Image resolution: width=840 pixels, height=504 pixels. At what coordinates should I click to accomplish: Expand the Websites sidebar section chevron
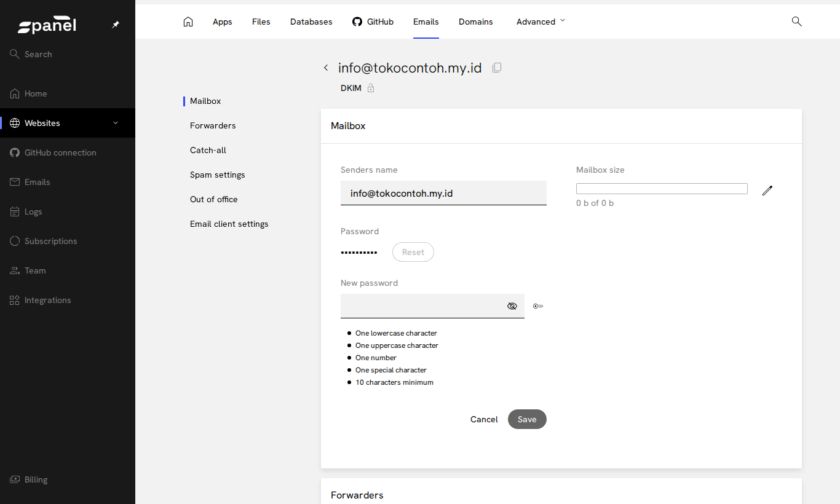tap(116, 123)
